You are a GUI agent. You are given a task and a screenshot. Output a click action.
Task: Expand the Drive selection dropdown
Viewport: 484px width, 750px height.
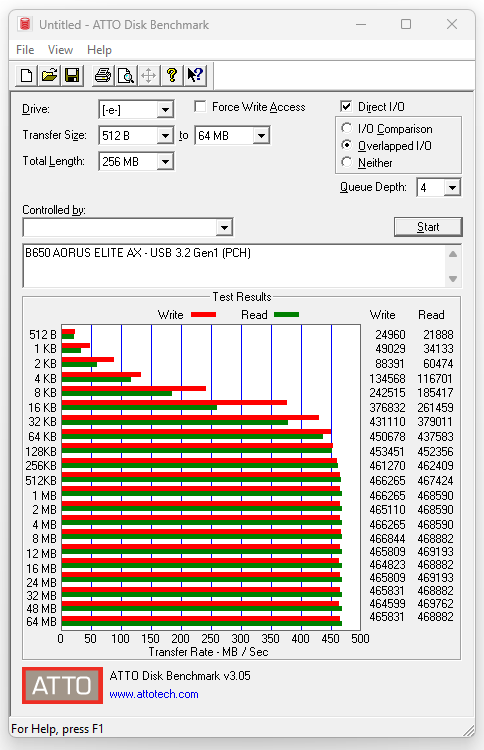(165, 110)
